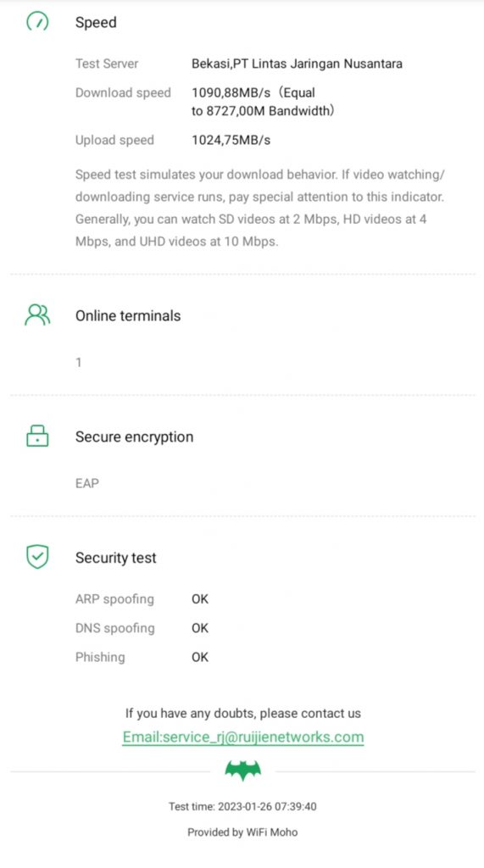Click the Provided by WiFi Moho text
484x868 pixels.
click(242, 832)
